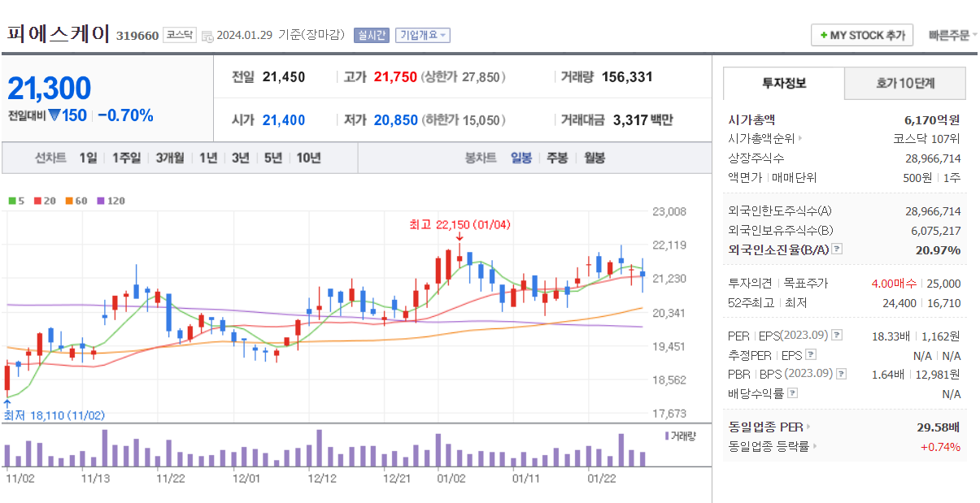Screen dimensions: 980x503
Task: Click the 12/12 date label on chart axis
Action: click(x=322, y=479)
